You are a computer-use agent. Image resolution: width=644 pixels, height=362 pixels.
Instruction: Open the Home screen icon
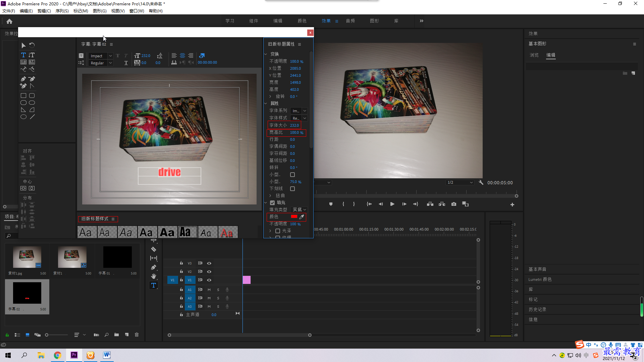click(9, 21)
